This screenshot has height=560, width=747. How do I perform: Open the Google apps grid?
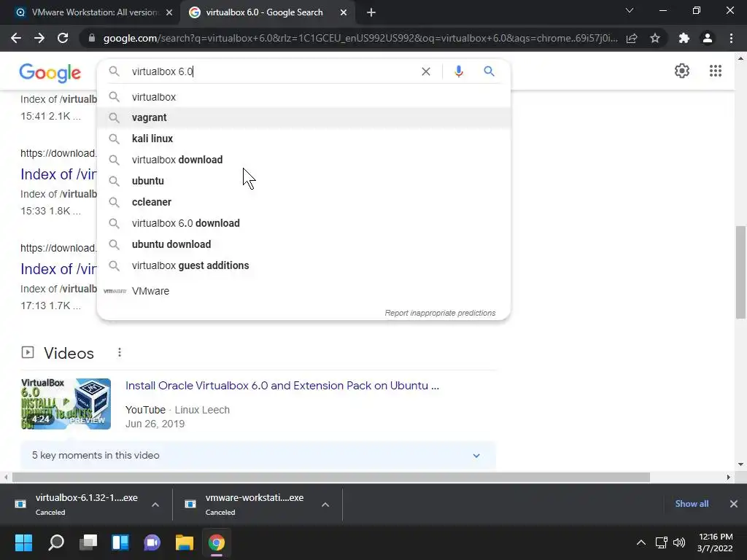[x=715, y=71]
